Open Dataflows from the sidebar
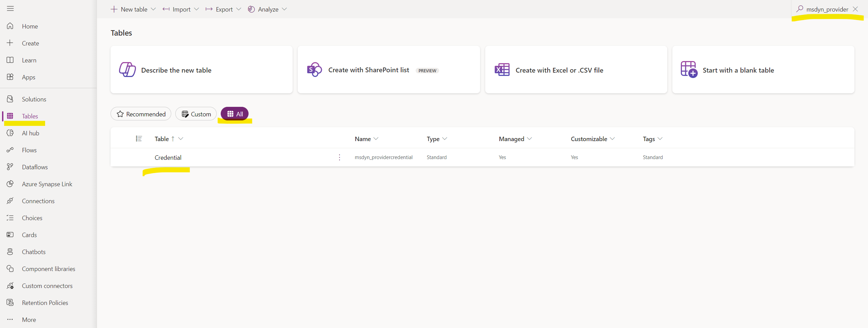The width and height of the screenshot is (868, 328). (x=34, y=167)
